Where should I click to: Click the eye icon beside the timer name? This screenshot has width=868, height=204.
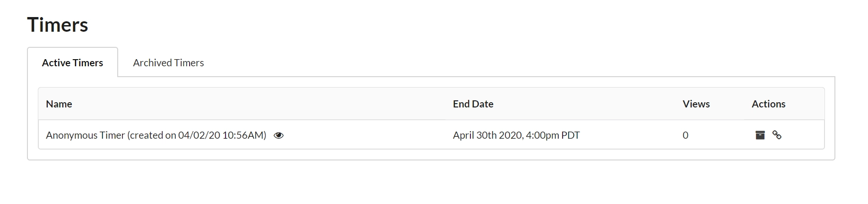pos(278,135)
